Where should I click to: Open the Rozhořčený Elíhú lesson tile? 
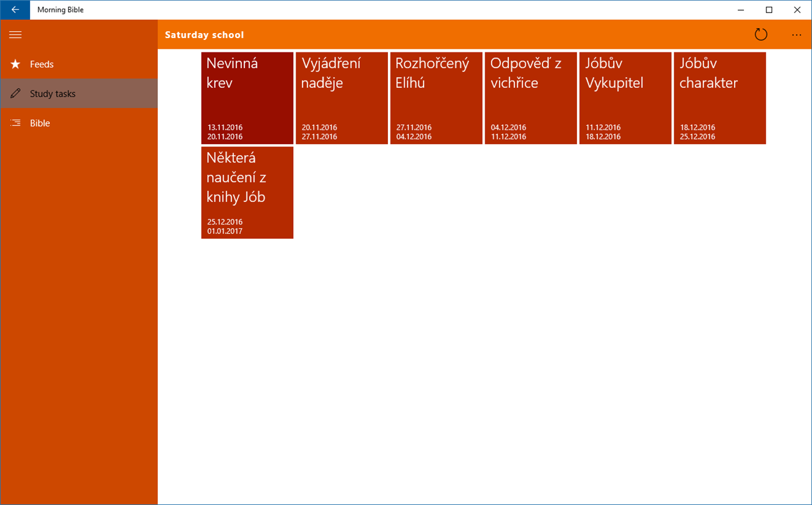(437, 98)
